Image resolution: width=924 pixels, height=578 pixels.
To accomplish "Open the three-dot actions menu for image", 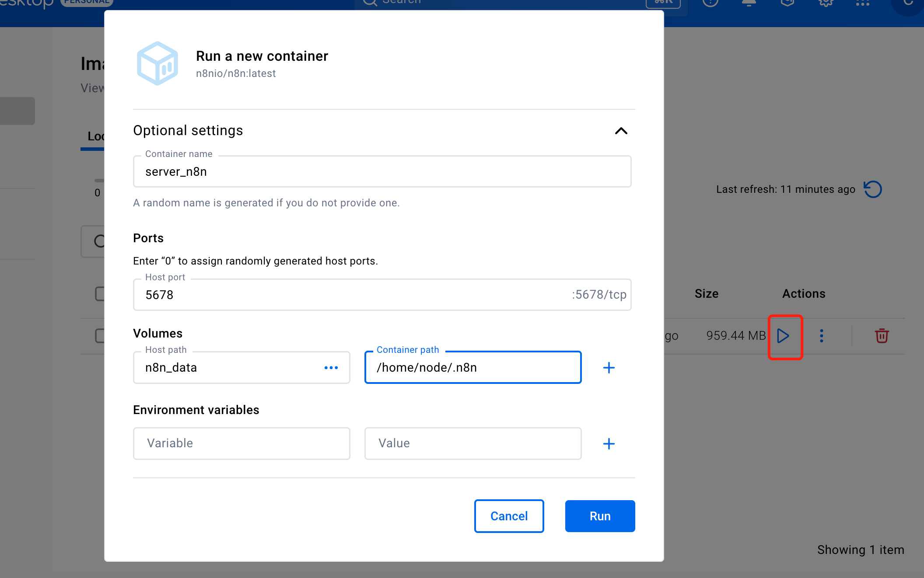I will click(822, 336).
